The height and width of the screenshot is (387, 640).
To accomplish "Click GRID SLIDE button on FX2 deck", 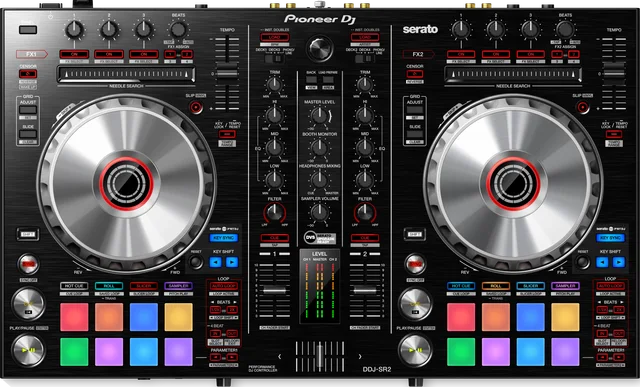I will click(x=415, y=134).
